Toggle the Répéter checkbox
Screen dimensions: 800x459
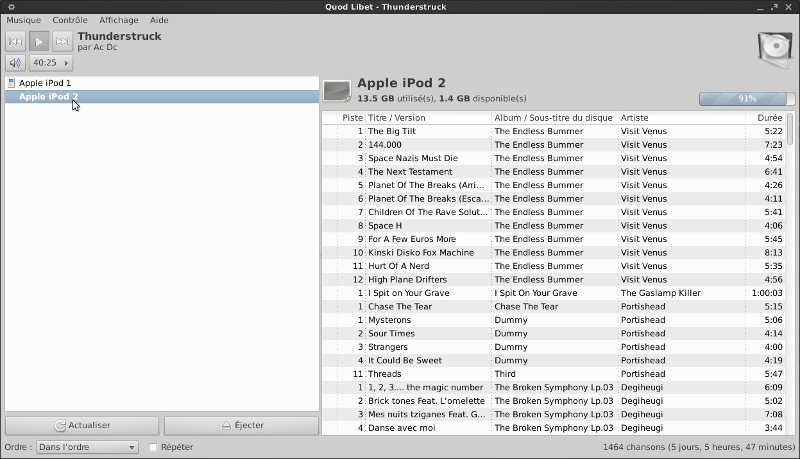153,447
